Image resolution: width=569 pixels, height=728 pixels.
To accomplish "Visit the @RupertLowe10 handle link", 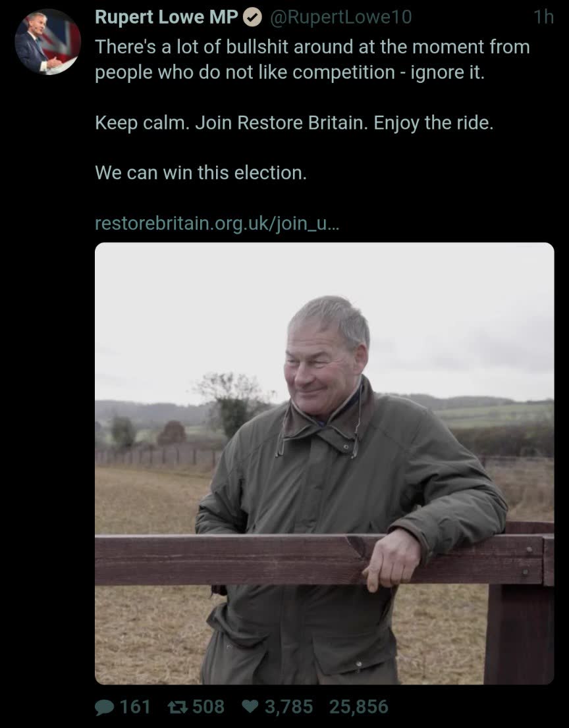I will pyautogui.click(x=340, y=17).
